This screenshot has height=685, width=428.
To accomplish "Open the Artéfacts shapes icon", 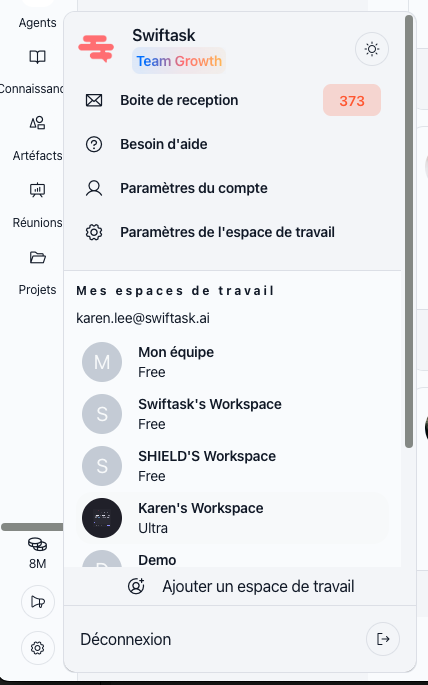I will (38, 123).
